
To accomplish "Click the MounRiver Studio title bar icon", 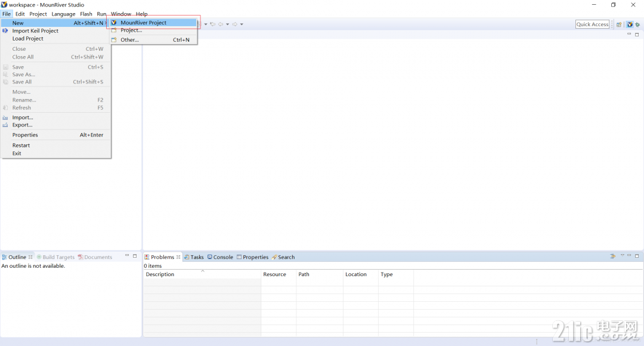I will point(4,5).
